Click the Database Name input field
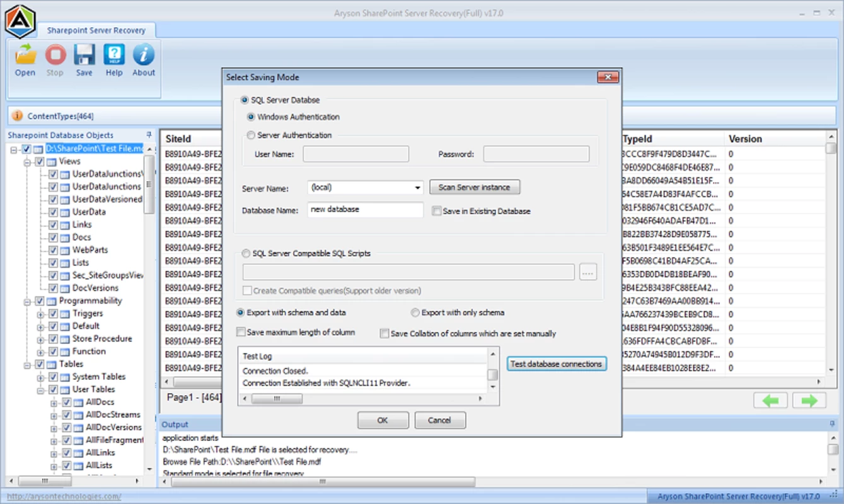Image resolution: width=844 pixels, height=504 pixels. pos(366,210)
